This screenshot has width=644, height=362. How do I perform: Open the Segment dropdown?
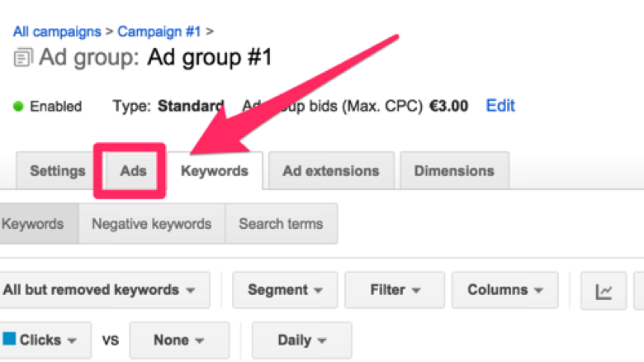coord(285,290)
